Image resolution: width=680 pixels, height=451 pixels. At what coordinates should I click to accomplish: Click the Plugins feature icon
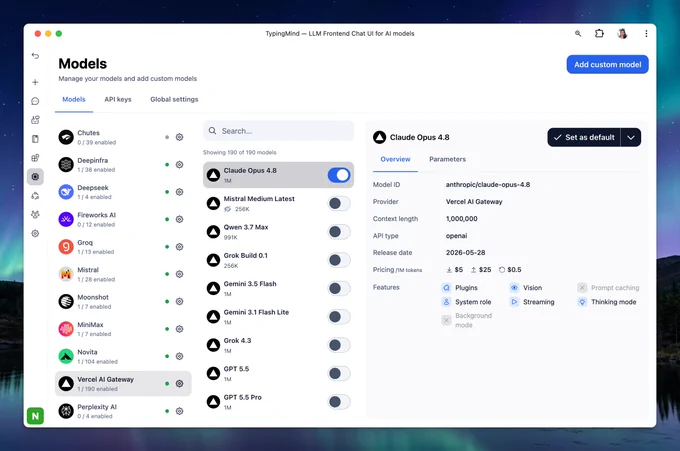(x=446, y=288)
